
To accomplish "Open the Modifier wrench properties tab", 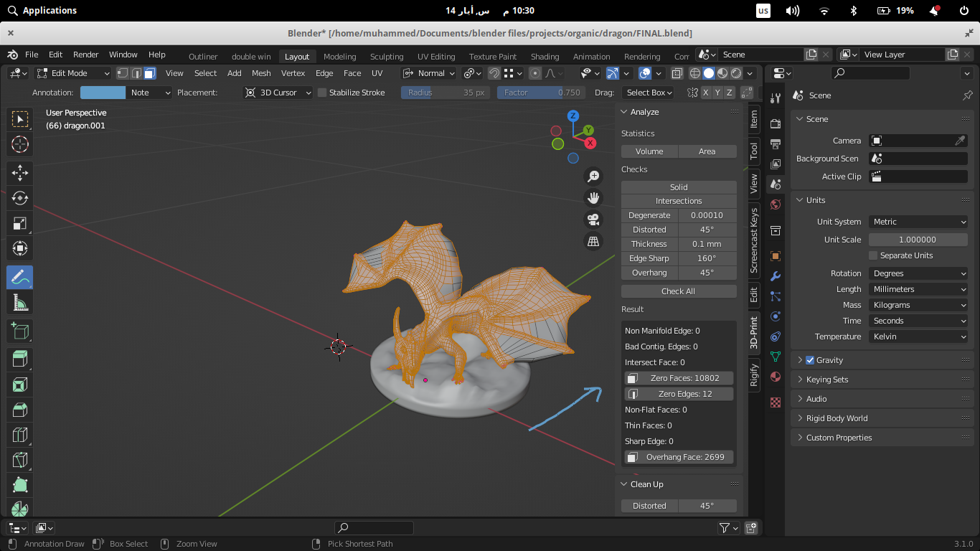I will pyautogui.click(x=775, y=276).
